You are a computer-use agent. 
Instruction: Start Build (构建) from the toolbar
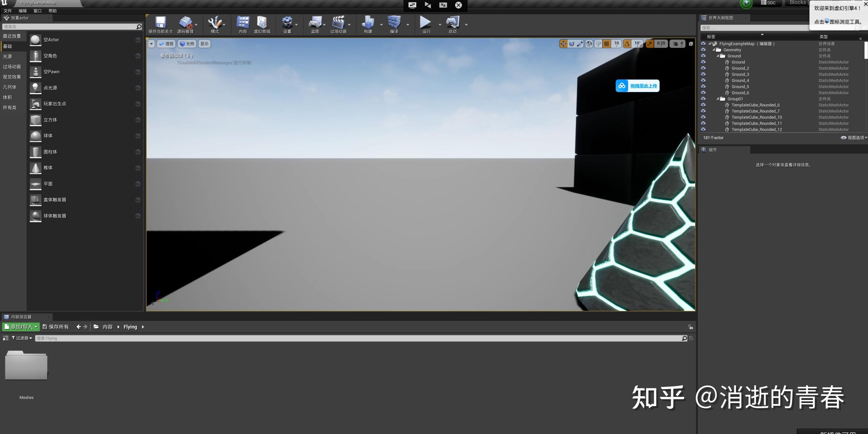[368, 24]
